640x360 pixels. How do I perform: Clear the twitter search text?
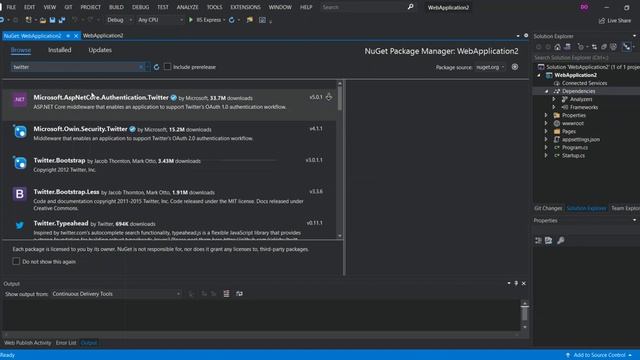point(141,67)
